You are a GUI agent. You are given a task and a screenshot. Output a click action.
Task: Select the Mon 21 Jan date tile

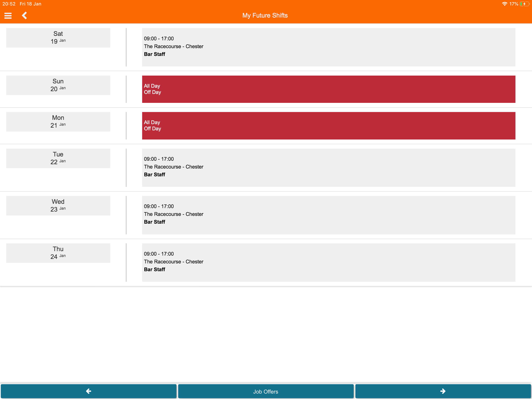pyautogui.click(x=58, y=122)
